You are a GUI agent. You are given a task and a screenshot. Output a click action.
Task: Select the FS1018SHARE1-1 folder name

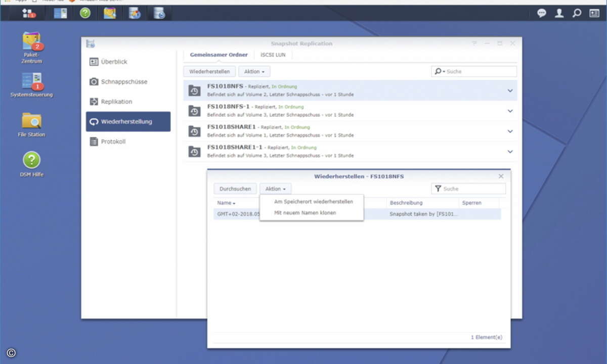tap(235, 147)
